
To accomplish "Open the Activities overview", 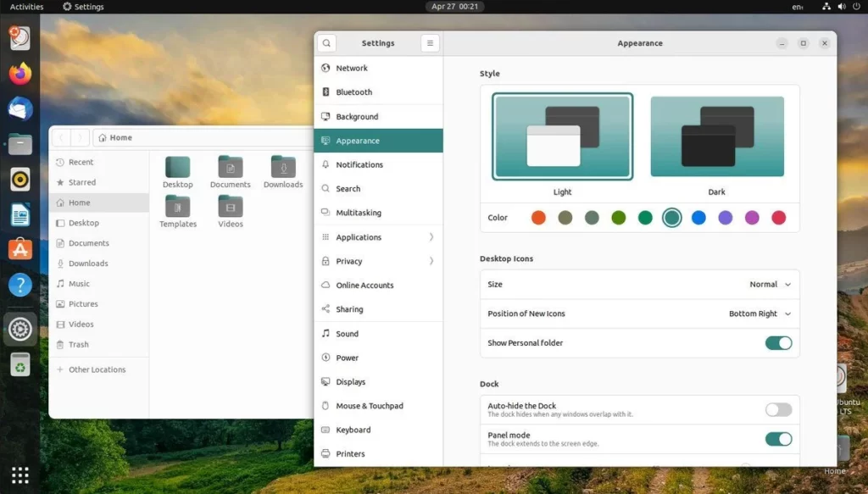I will [x=26, y=7].
